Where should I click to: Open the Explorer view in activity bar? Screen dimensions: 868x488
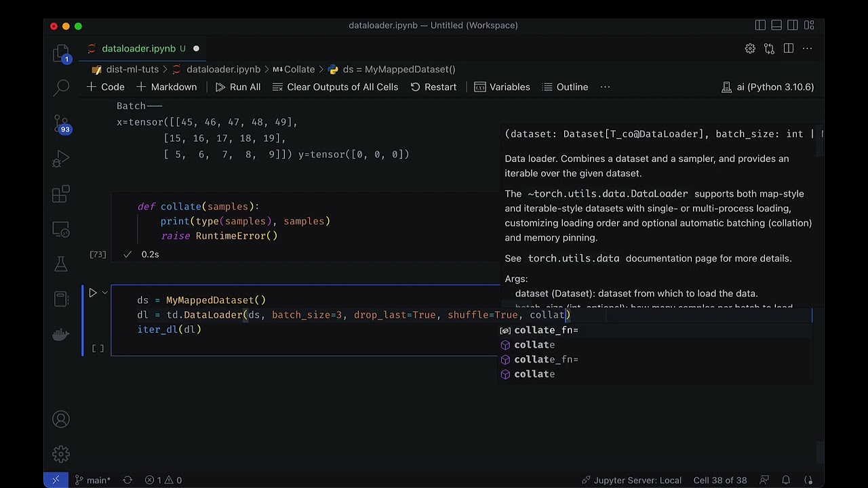tap(61, 53)
